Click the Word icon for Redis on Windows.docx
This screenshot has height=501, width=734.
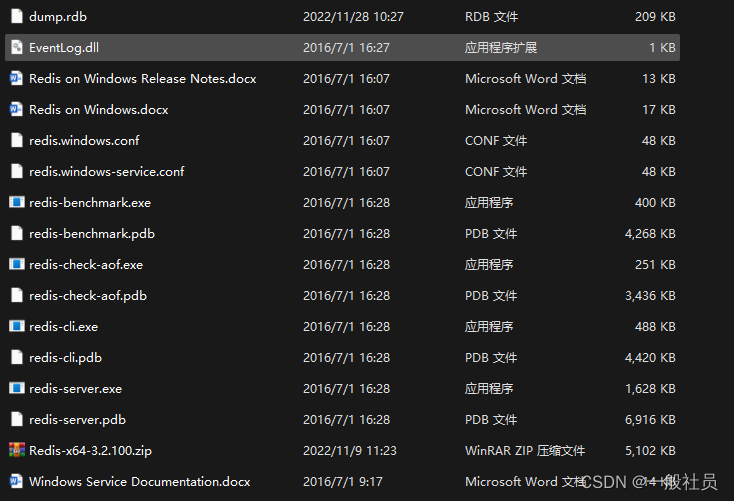(x=16, y=109)
